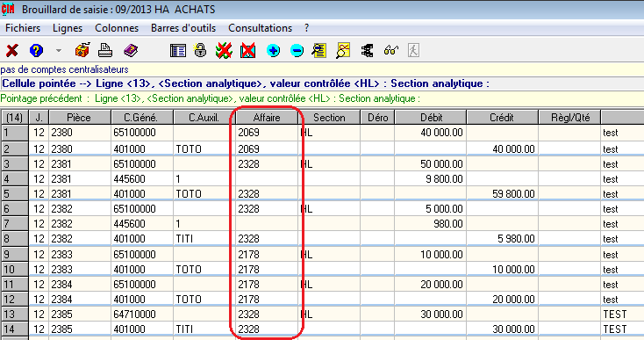Open the Fichiers menu
The image size is (644, 340).
tap(23, 28)
